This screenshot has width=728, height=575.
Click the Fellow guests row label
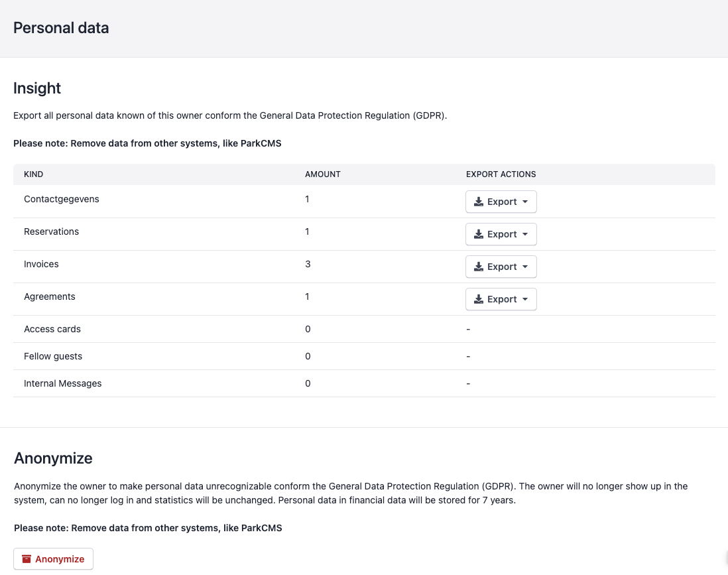[x=53, y=356]
